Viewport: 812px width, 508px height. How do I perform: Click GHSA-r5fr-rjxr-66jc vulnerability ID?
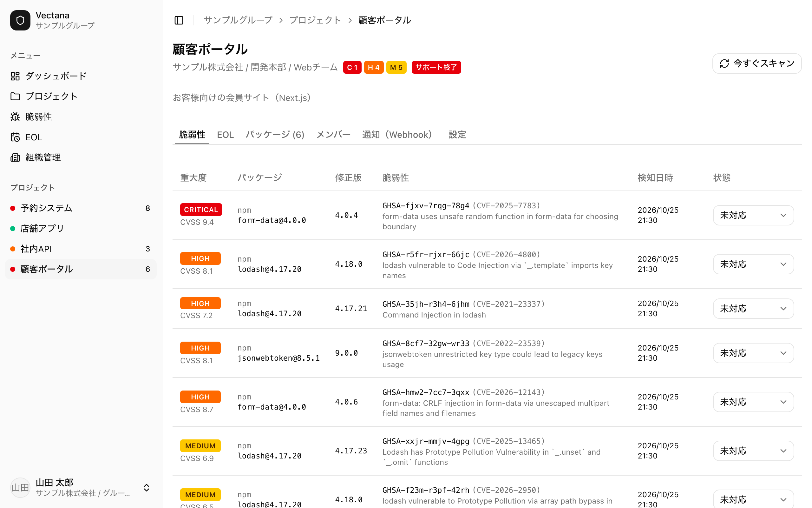tap(426, 255)
